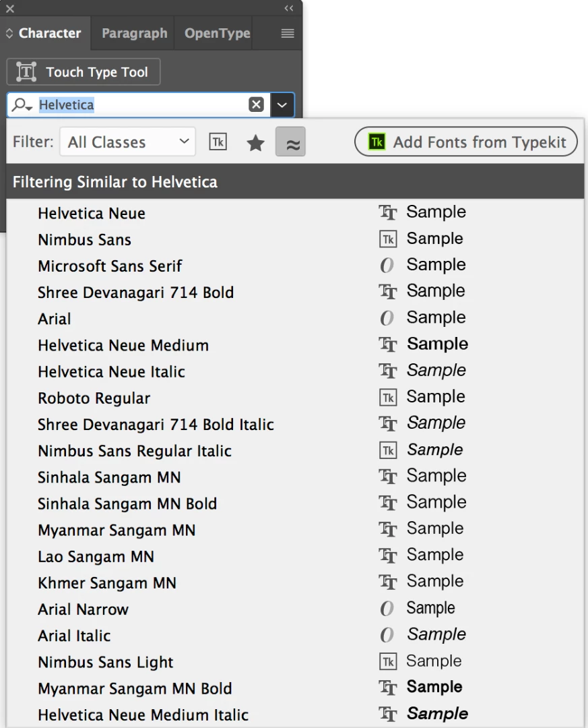
Task: Click the Typekit icon beside Nimbus Sans Regular Italic
Action: (388, 451)
